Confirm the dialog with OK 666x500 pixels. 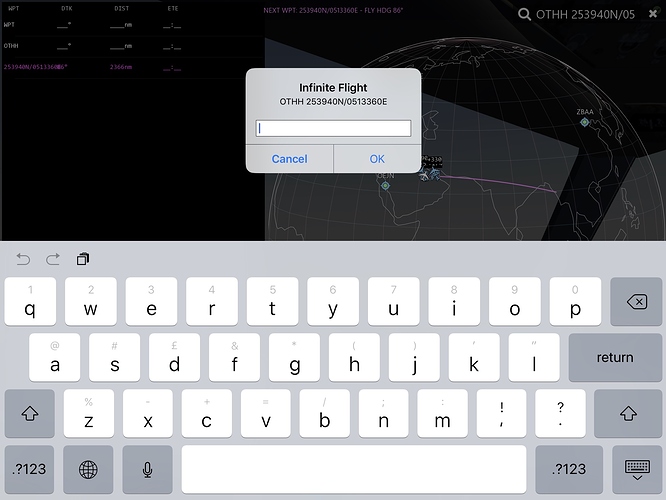(x=377, y=159)
